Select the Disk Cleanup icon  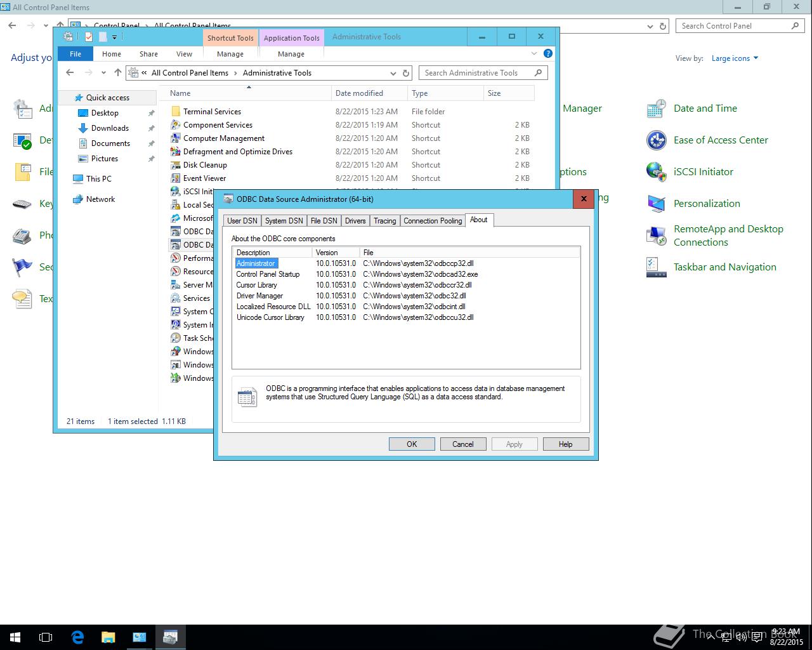point(176,165)
